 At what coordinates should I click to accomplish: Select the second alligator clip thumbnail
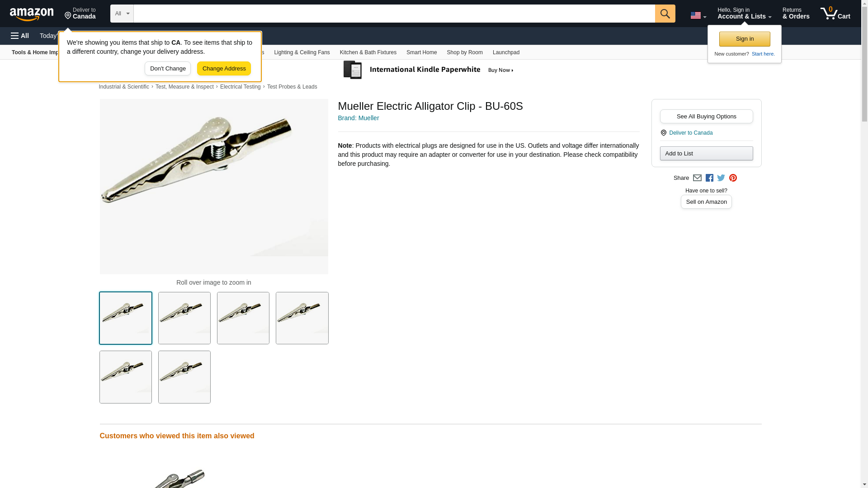pyautogui.click(x=184, y=318)
